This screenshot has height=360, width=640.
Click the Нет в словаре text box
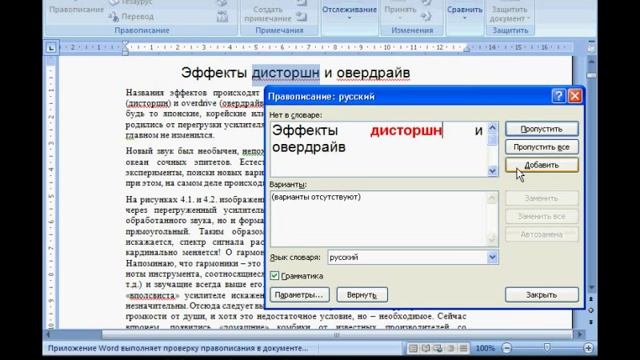(378, 149)
